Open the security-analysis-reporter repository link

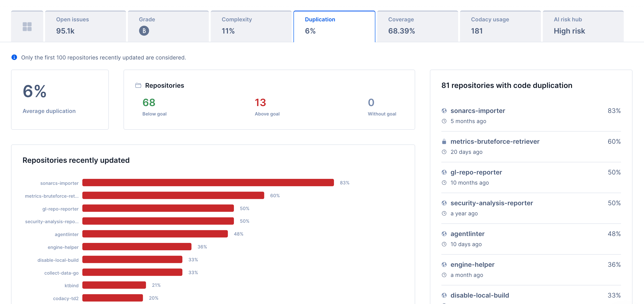(492, 203)
